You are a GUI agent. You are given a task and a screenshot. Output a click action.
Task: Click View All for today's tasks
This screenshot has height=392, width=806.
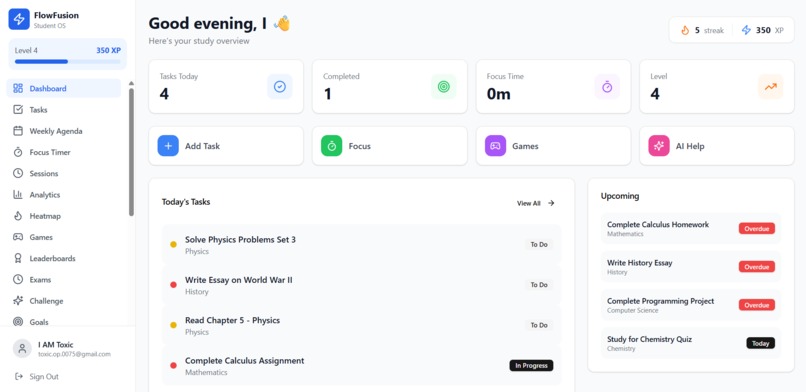tap(536, 203)
